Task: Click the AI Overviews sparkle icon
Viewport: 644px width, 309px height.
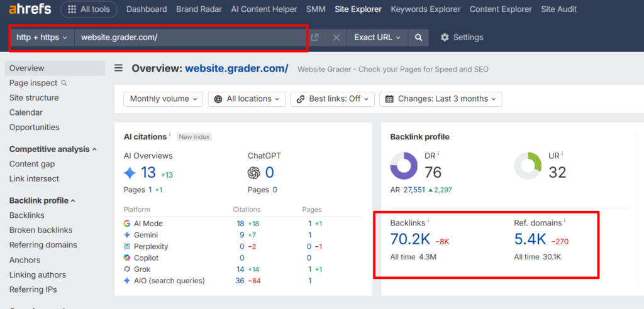Action: (x=130, y=173)
